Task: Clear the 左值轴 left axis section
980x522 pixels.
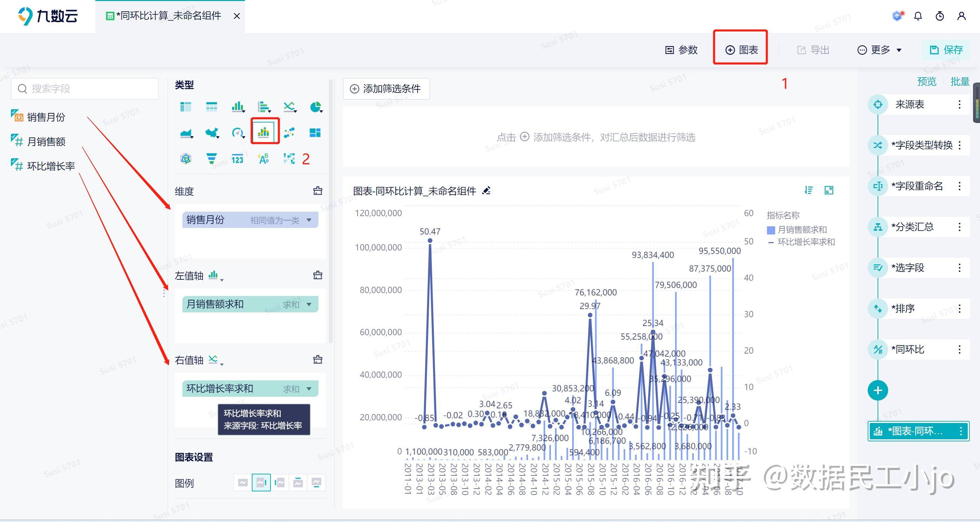Action: (x=318, y=275)
